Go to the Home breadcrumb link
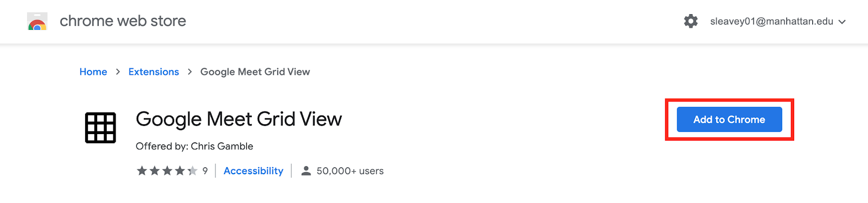This screenshot has height=203, width=868. point(93,72)
